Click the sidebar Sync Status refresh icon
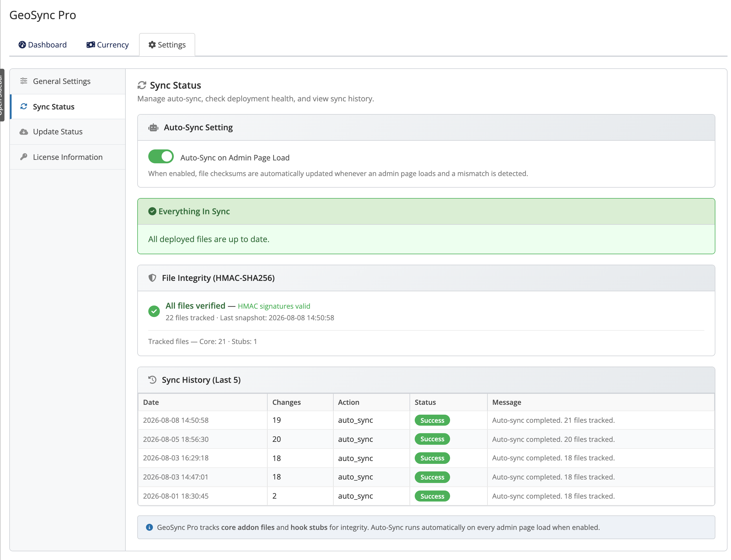Image resolution: width=731 pixels, height=560 pixels. pos(24,106)
